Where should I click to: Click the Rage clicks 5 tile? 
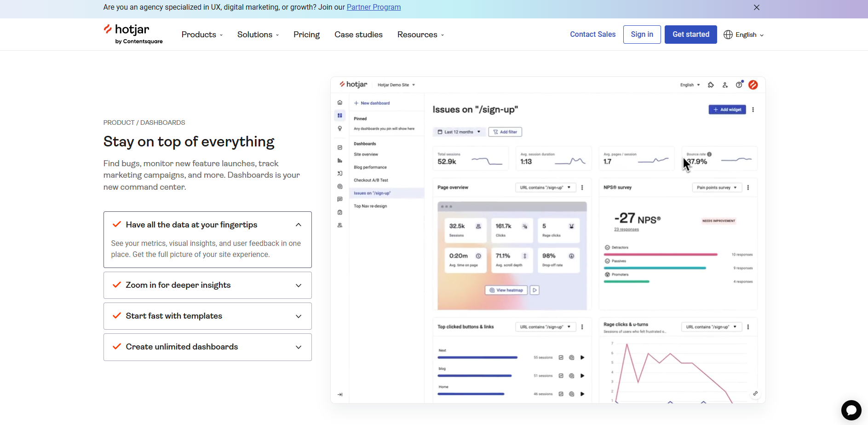(558, 230)
